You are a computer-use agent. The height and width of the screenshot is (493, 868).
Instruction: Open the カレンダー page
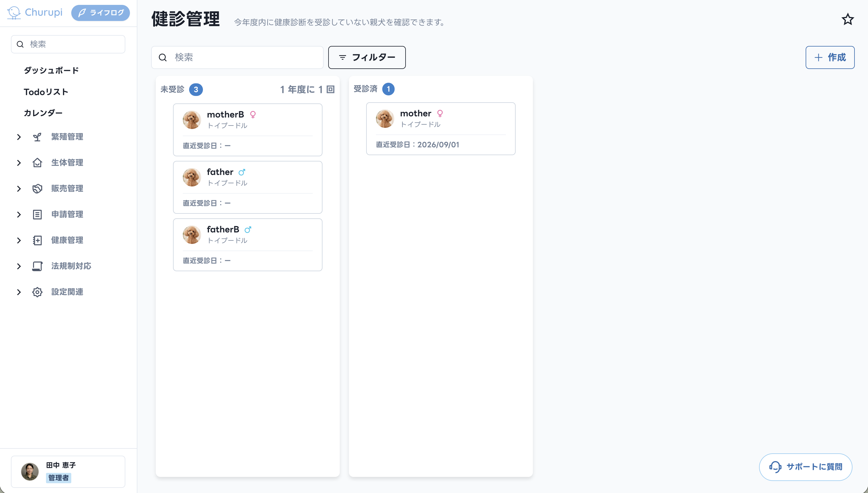(43, 113)
